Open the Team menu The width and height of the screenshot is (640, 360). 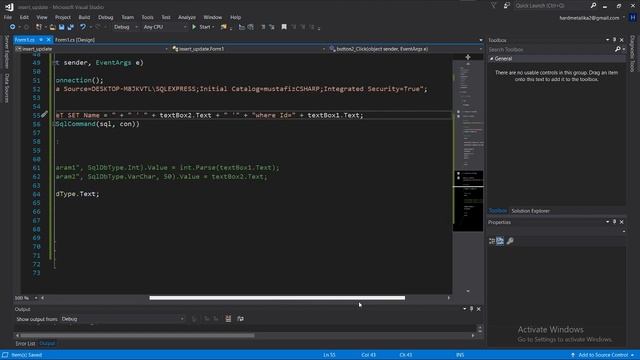click(x=127, y=17)
